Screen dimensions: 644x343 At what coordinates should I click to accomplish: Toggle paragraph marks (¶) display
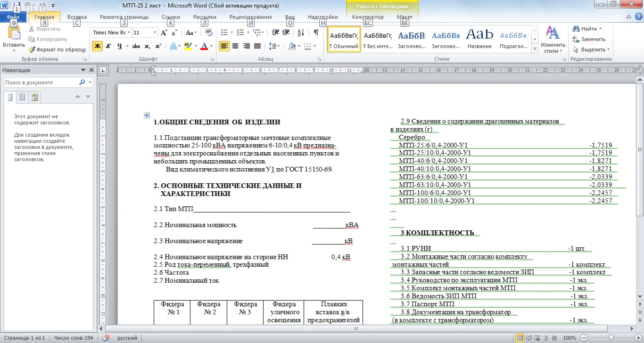(x=316, y=33)
